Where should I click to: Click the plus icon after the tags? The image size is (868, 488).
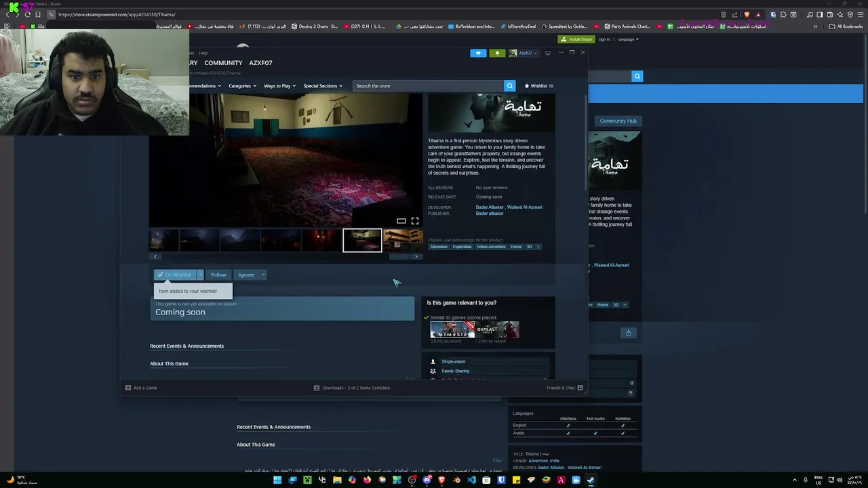click(538, 247)
